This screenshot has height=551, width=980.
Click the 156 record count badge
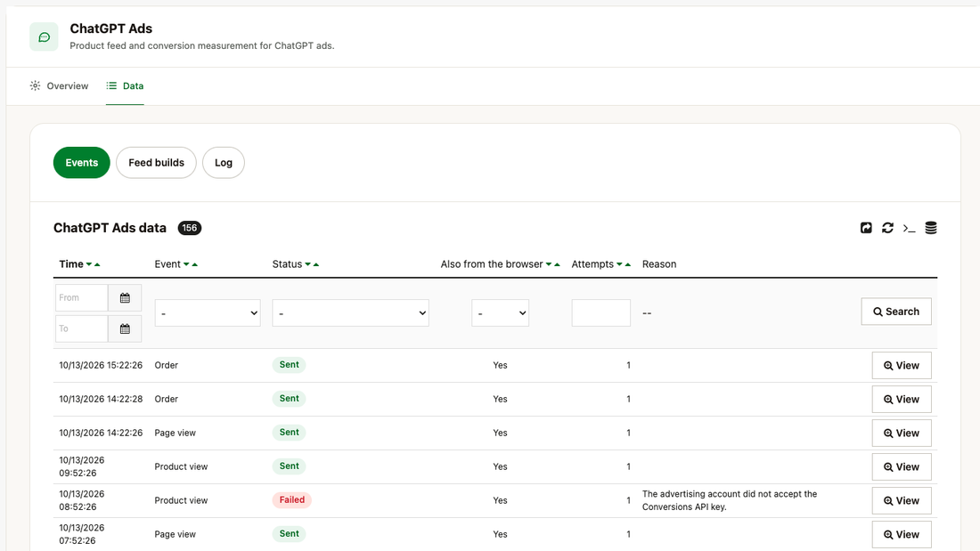190,228
